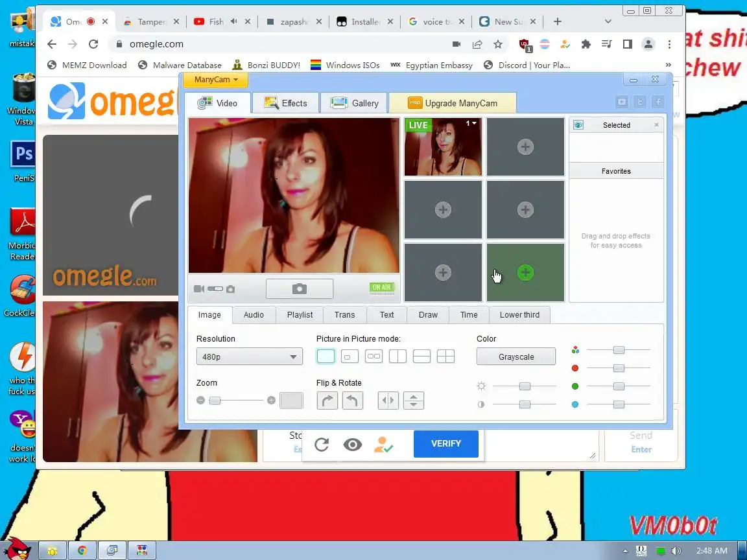Close the Selected effects panel
The image size is (747, 560).
(656, 124)
